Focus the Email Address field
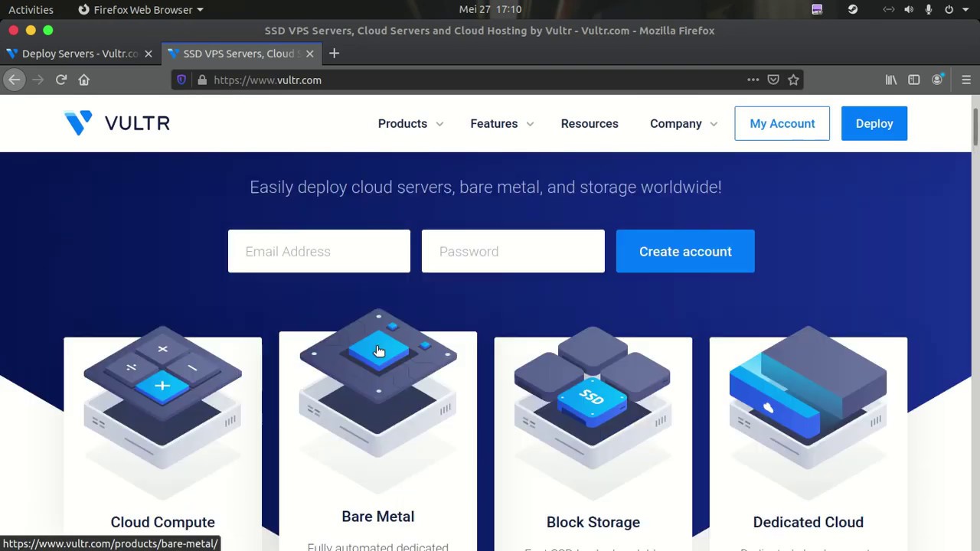980x551 pixels. point(319,251)
